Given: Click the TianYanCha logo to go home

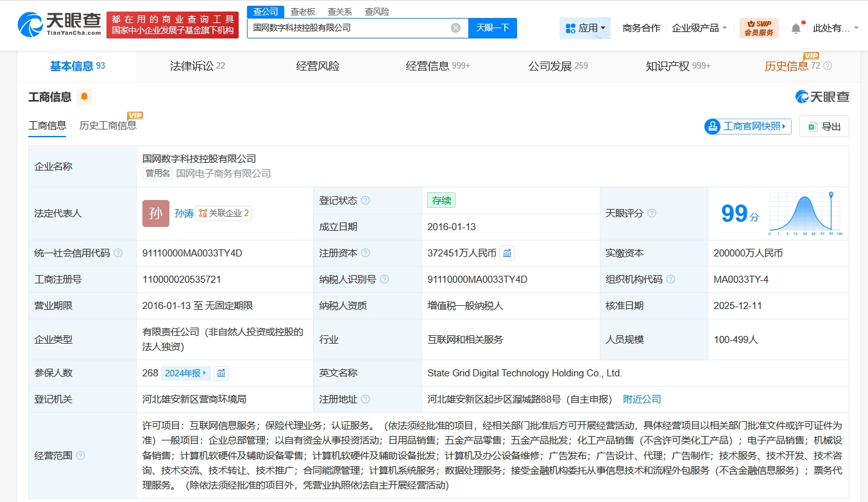Looking at the screenshot, I should click(60, 25).
